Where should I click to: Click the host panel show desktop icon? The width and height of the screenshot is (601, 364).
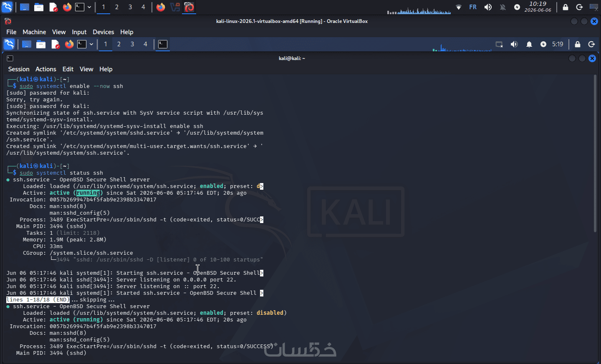point(25,7)
